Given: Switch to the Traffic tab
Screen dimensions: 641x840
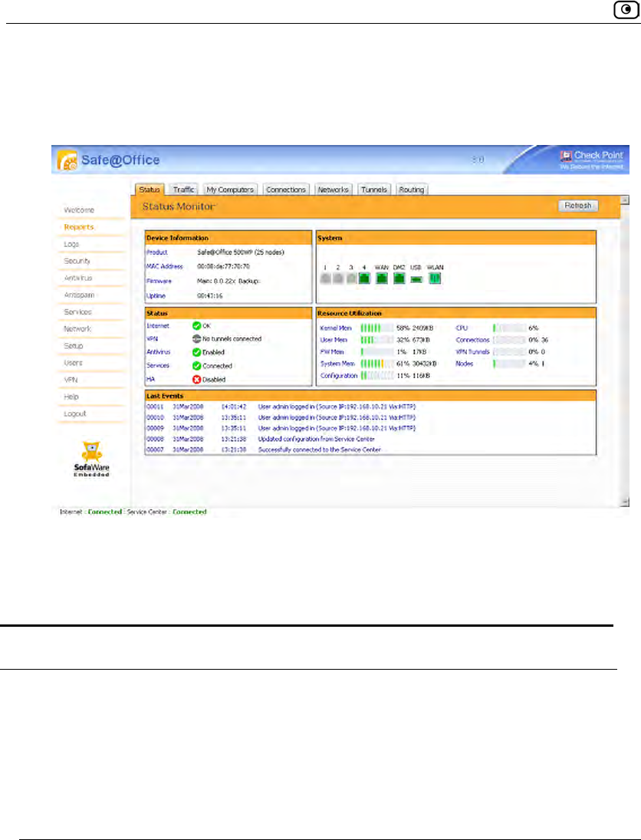Looking at the screenshot, I should click(184, 189).
